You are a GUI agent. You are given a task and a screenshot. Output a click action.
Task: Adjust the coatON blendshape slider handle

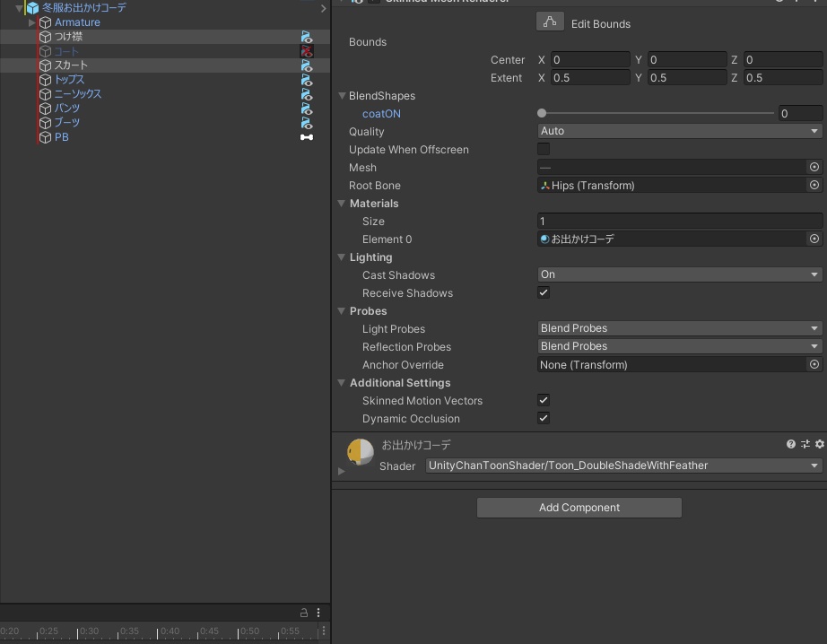pyautogui.click(x=542, y=113)
